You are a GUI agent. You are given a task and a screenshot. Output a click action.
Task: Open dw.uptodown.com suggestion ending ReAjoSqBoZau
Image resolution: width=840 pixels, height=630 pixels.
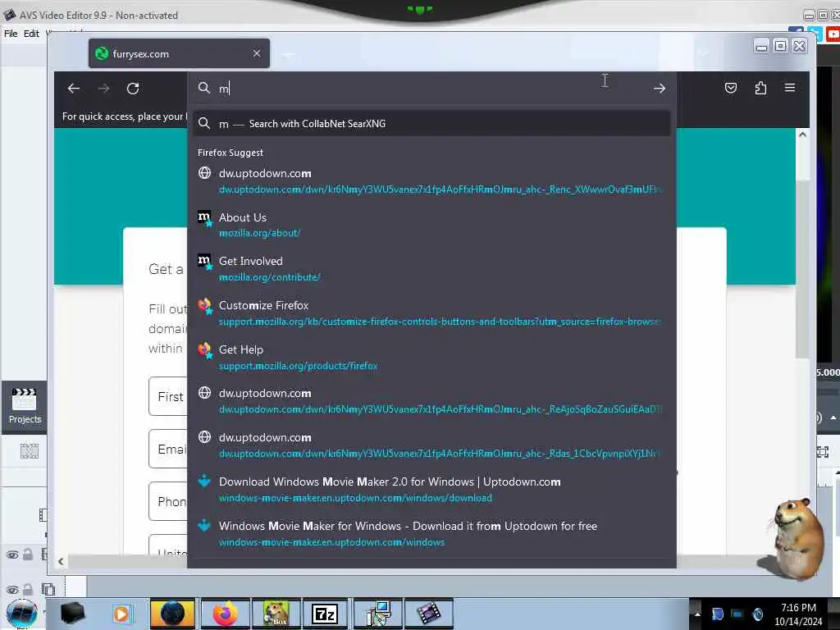coord(431,401)
